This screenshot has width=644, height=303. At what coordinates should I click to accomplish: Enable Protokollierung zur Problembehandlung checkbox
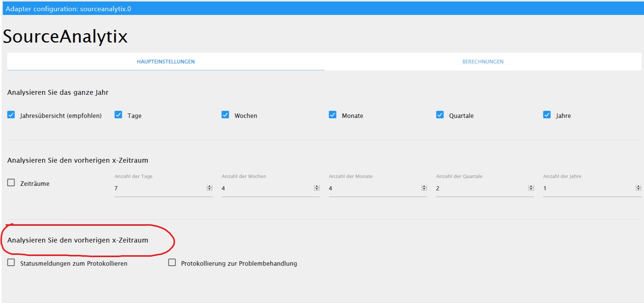point(172,263)
